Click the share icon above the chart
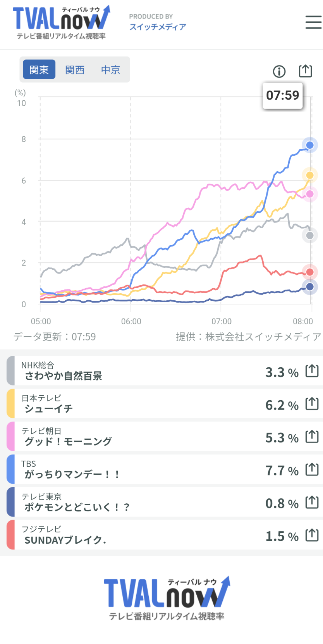Screen dimensions: 323x644 point(305,71)
